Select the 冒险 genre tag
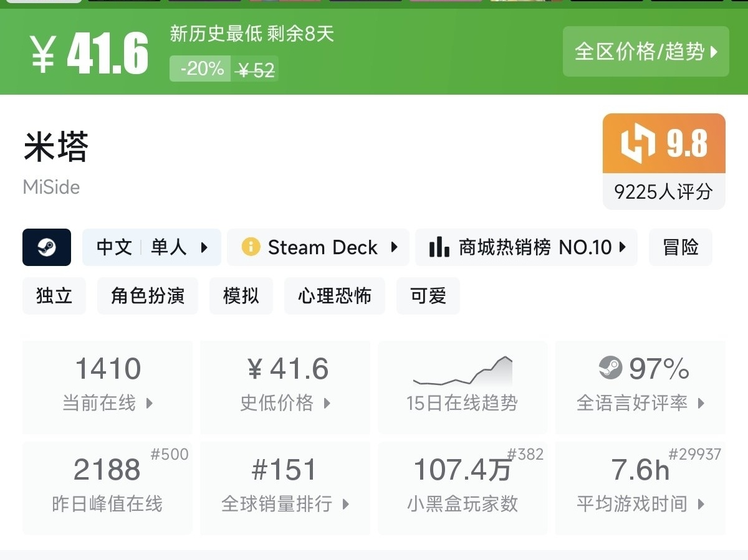The image size is (748, 560). click(x=680, y=247)
